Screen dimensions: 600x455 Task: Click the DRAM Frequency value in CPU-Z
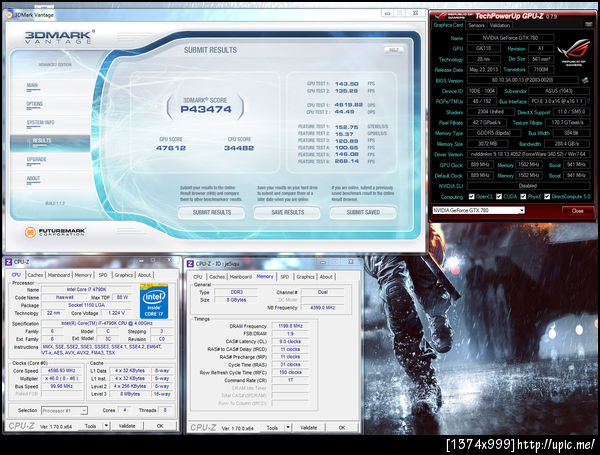coord(290,326)
